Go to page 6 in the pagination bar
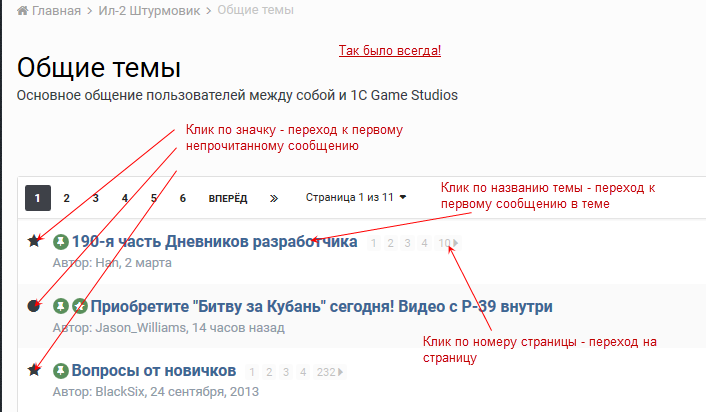The image size is (706, 412). (182, 198)
